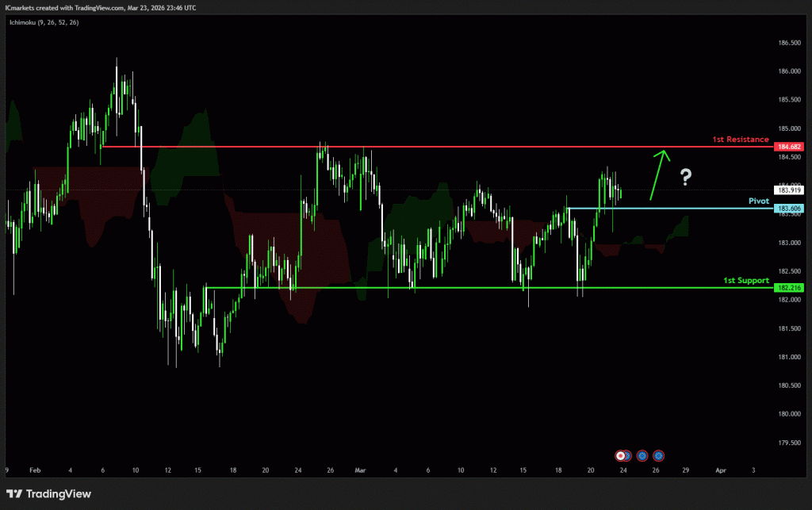Screen dimensions: 812x510
Task: Click the current price label 183.919
Action: pos(790,190)
